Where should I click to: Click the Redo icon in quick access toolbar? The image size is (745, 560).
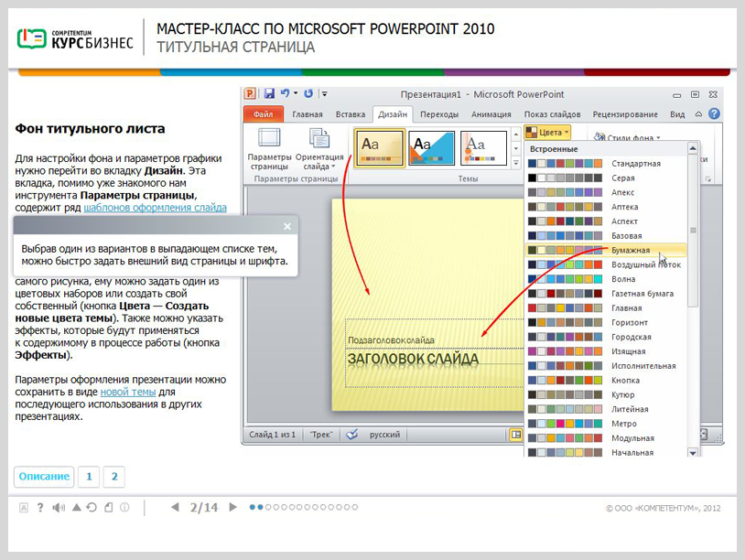[x=308, y=93]
